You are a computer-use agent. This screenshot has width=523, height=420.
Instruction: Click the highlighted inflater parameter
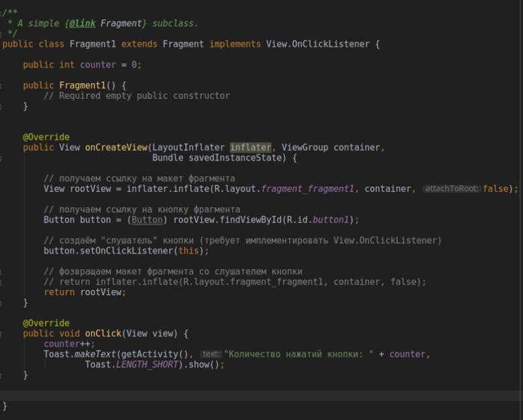coord(251,147)
